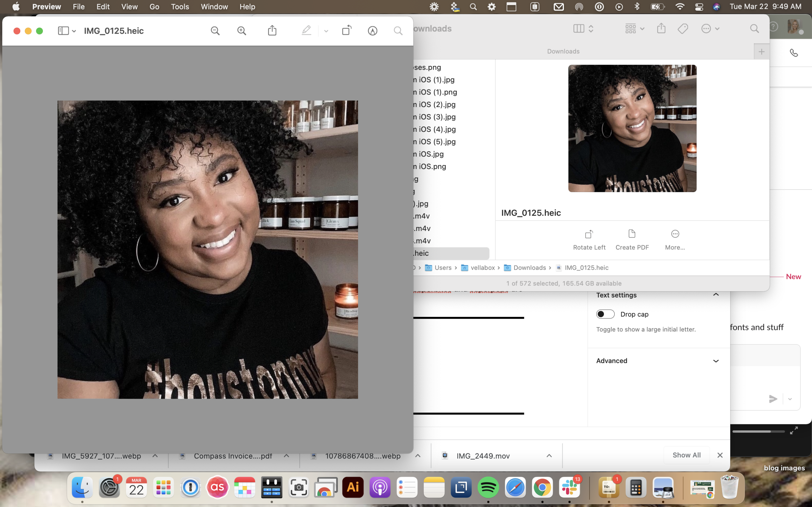Collapse the Text settings section

click(716, 295)
